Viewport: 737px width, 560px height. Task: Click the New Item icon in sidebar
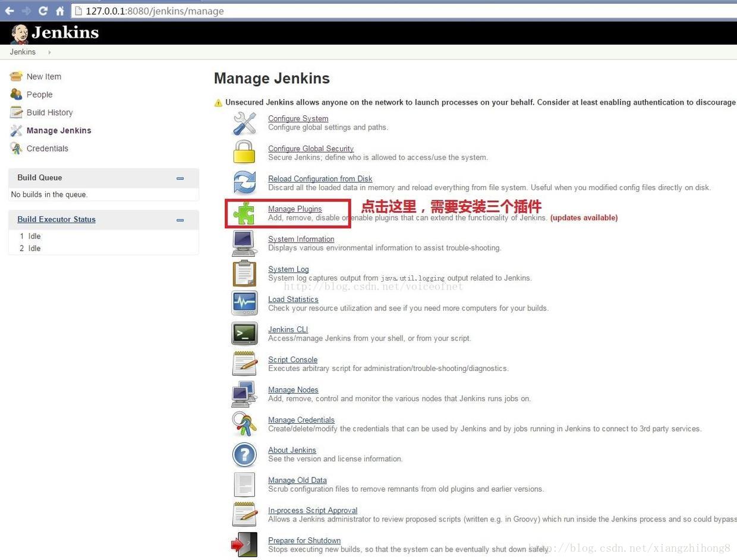(x=16, y=76)
